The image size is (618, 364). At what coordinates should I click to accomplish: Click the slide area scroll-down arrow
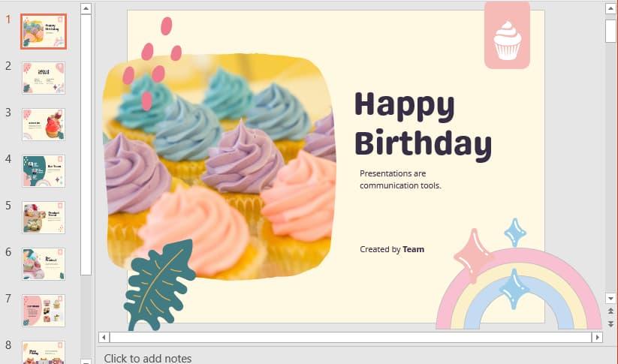(x=610, y=299)
